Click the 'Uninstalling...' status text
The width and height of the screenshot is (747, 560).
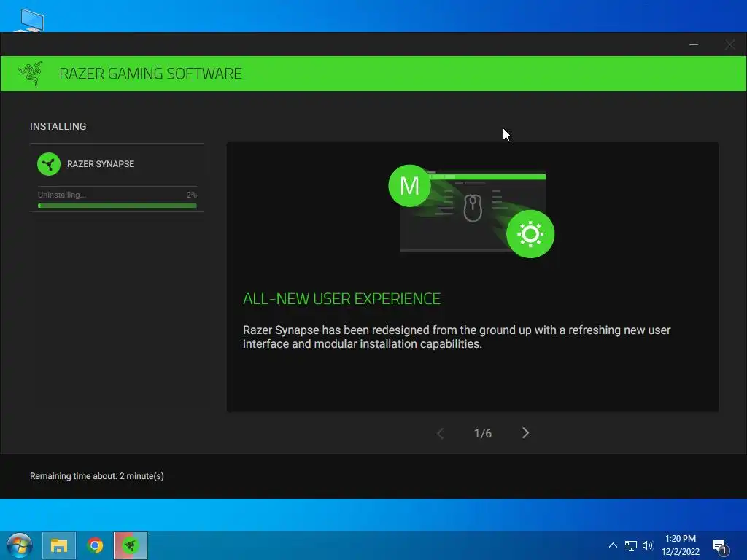pos(62,195)
